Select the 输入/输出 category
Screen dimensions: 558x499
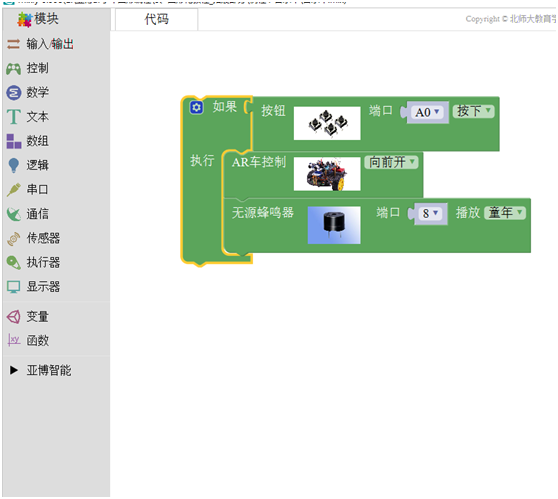point(50,44)
